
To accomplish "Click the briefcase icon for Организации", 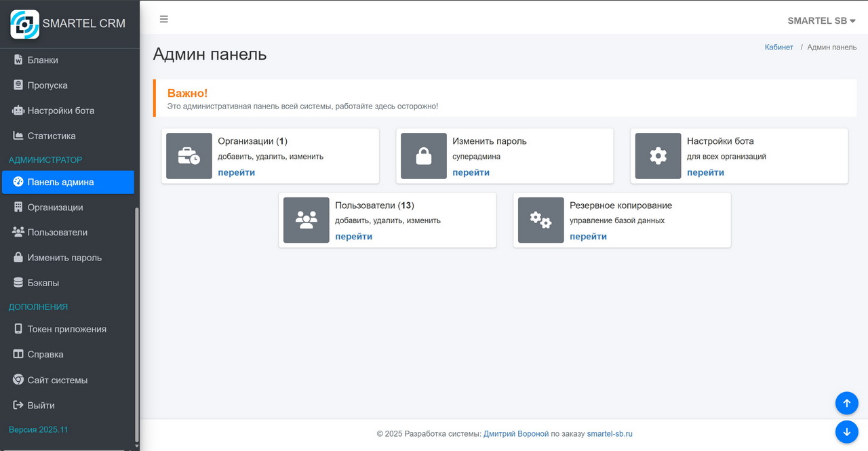I will click(189, 156).
